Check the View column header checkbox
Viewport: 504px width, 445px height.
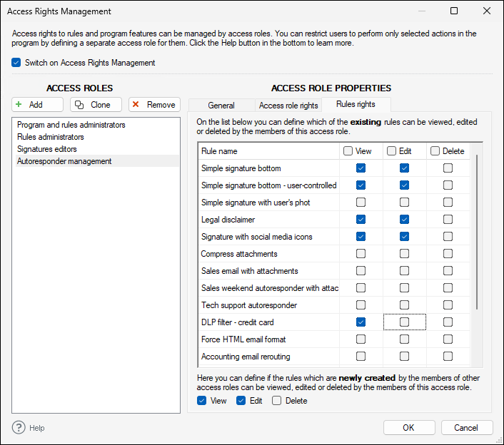point(348,151)
